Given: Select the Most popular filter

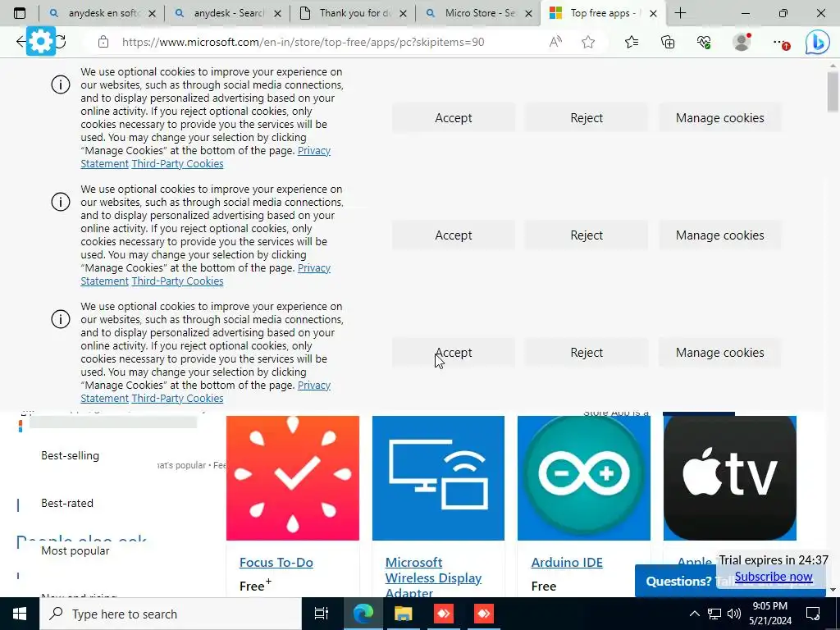Looking at the screenshot, I should pos(75,550).
